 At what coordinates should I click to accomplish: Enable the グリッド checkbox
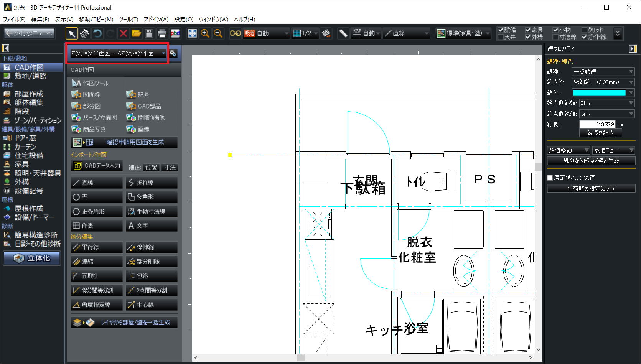585,30
